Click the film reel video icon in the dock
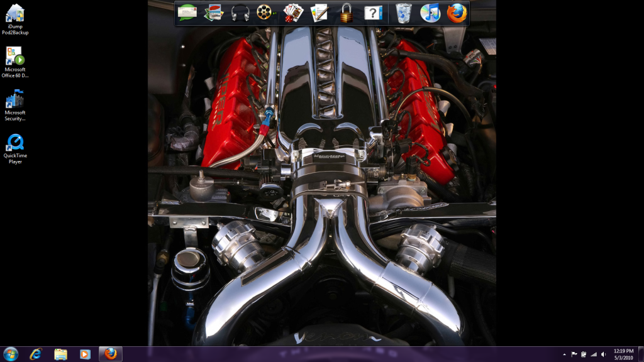Image resolution: width=644 pixels, height=362 pixels. [x=265, y=13]
